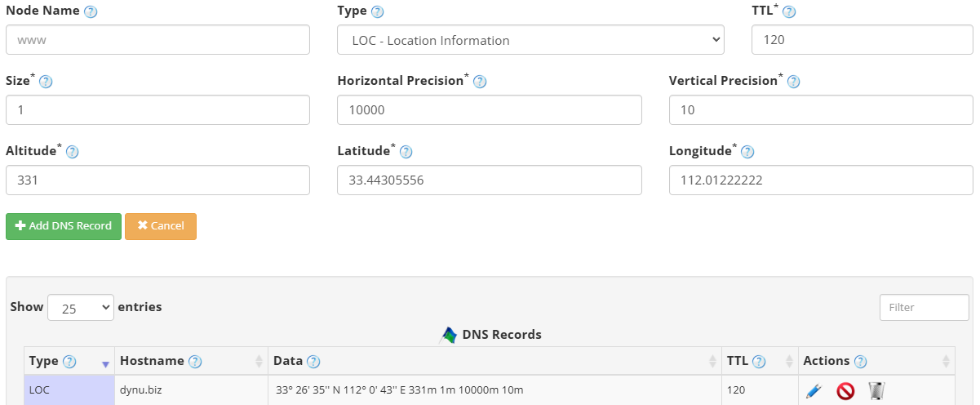
Task: Click the DNS Records flag icon
Action: click(448, 335)
